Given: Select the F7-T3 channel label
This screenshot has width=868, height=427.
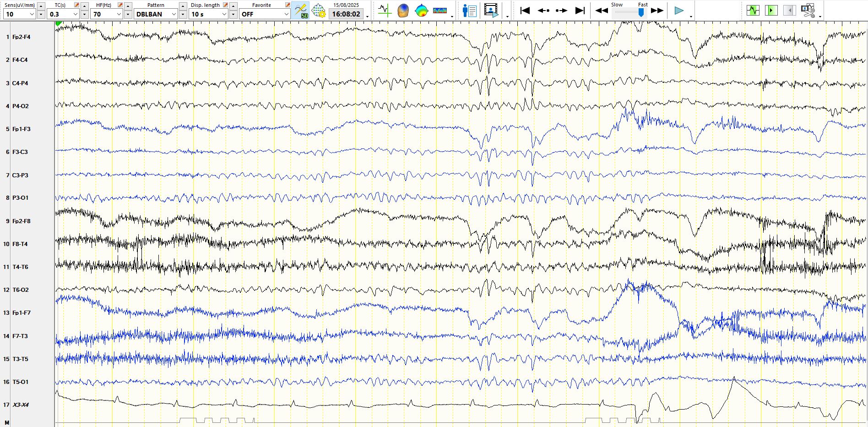Looking at the screenshot, I should point(20,336).
